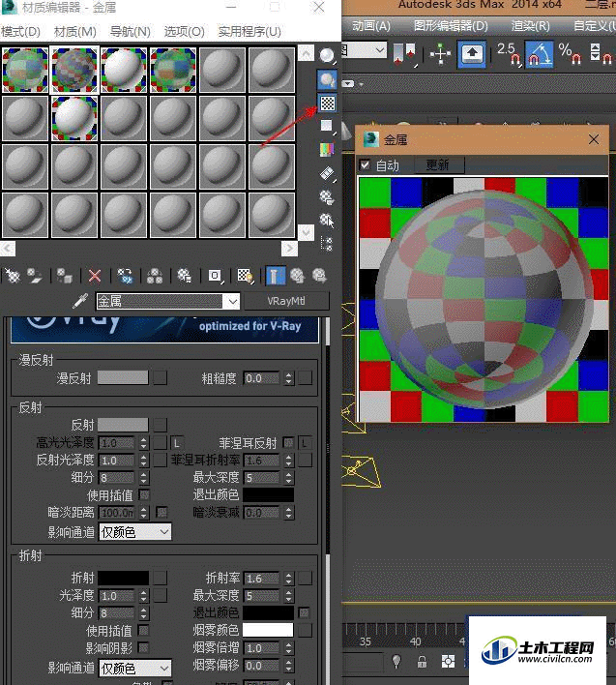Click Go Forward to Sibling icon
Viewport: 616px width, 685px height.
[319, 276]
